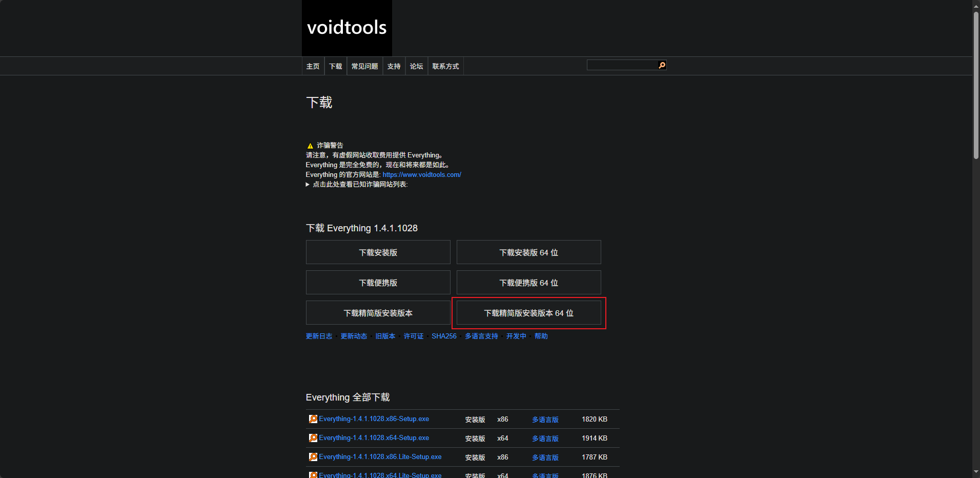
Task: Open the 更新动态 link
Action: tap(354, 336)
